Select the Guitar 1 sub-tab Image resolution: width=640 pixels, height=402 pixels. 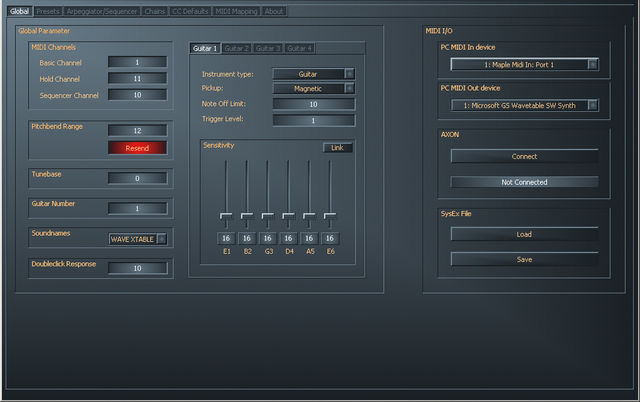click(x=205, y=49)
